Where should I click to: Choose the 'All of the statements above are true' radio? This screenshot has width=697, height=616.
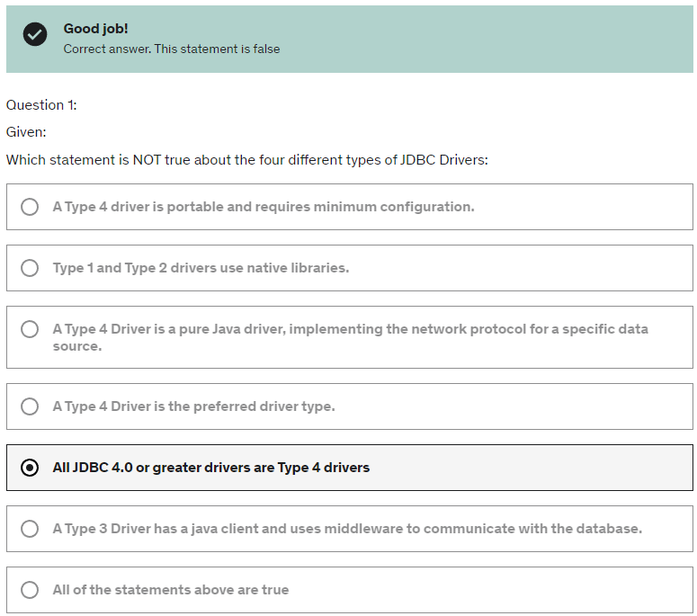30,590
